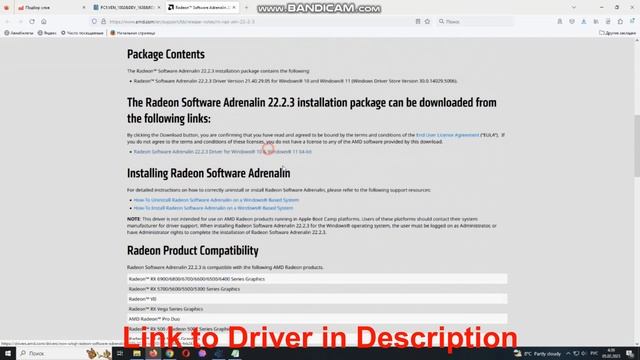Click the Installing Radeon Software Adrenalin heading
Screen dimensions: 640x360
tap(209, 173)
